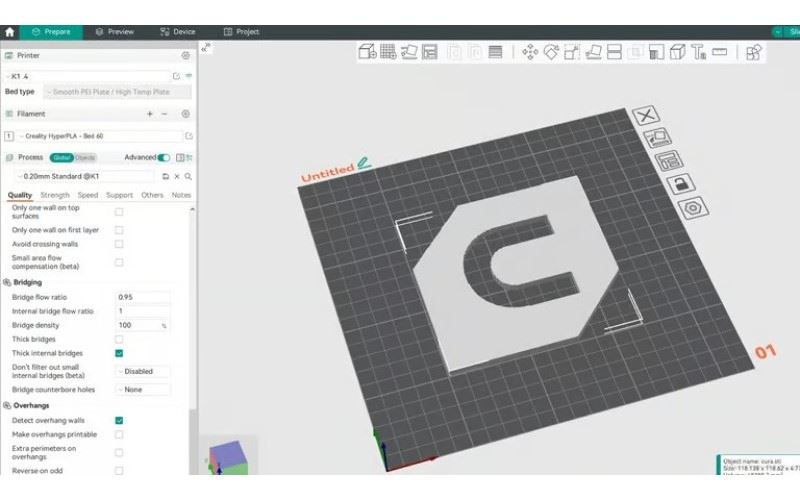Add a filament with the plus icon
The width and height of the screenshot is (800, 500).
coord(150,114)
